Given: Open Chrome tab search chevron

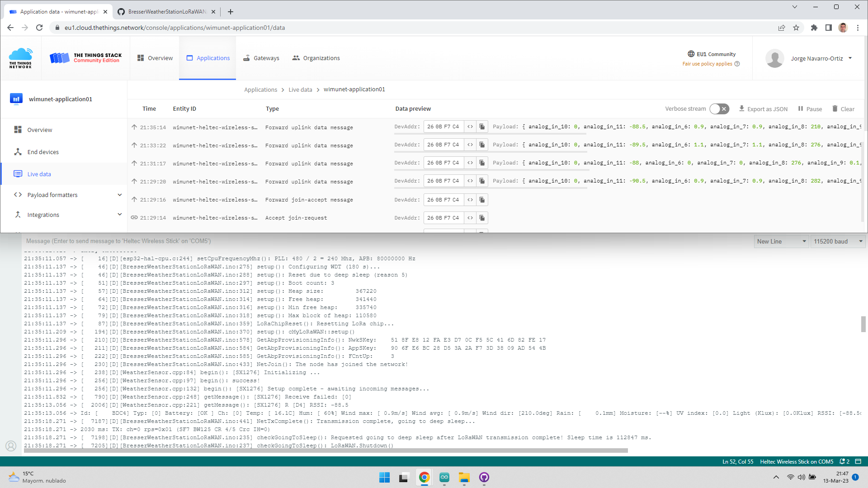Looking at the screenshot, I should [795, 7].
